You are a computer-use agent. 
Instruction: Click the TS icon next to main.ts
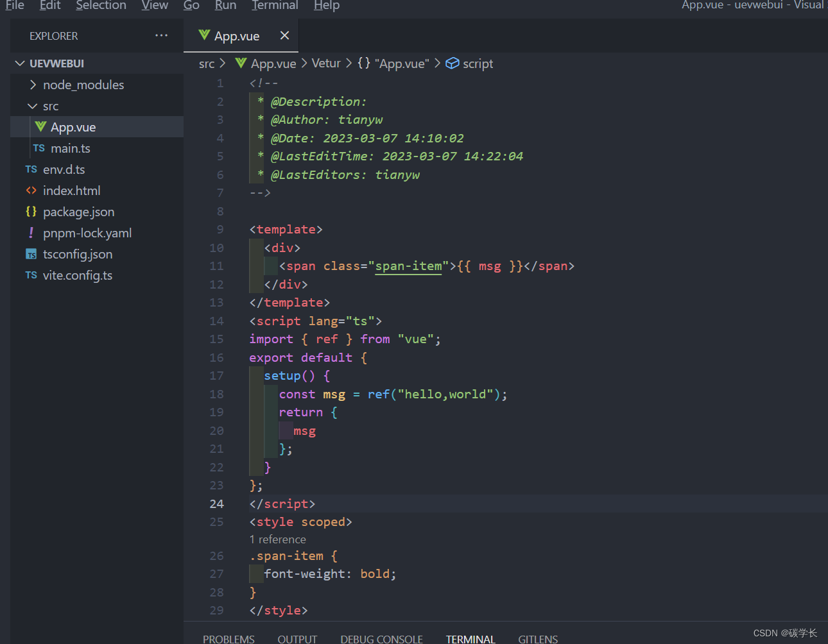coord(39,148)
